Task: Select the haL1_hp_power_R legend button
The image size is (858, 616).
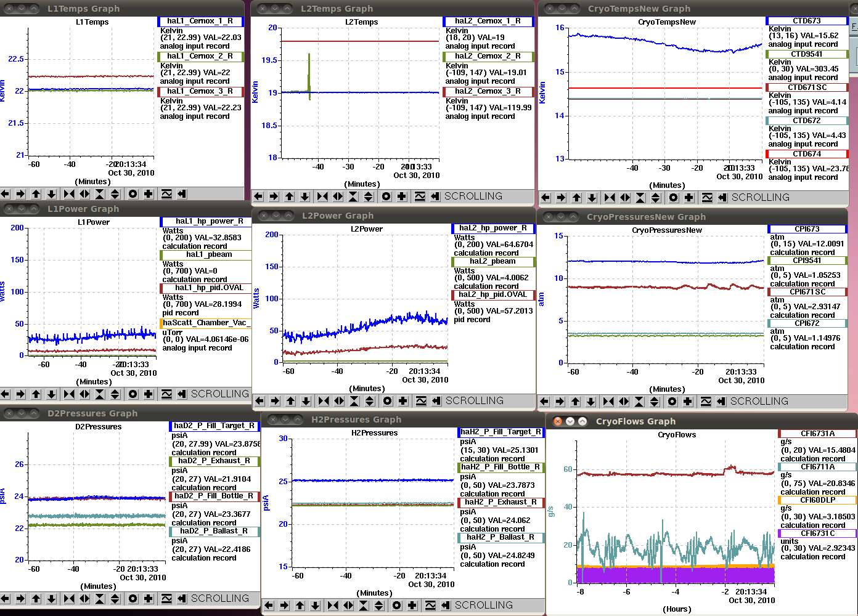Action: coord(206,222)
